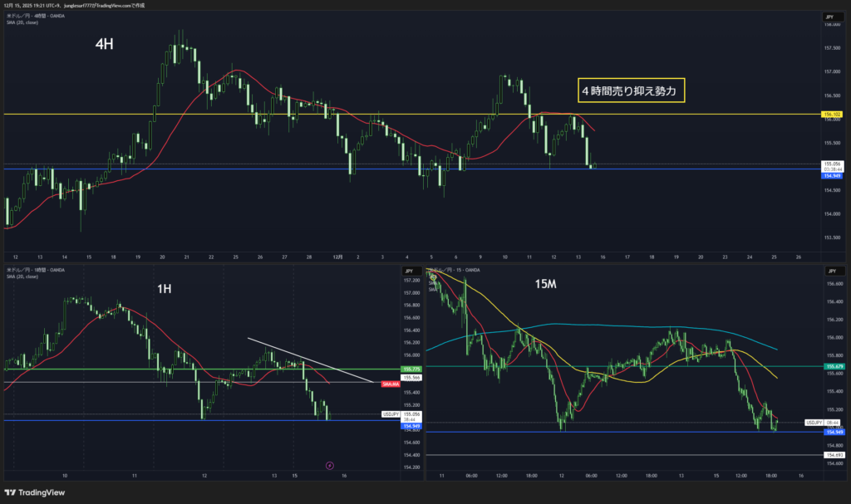
Task: Open the JPY currency selector on 4H chart
Action: (829, 17)
